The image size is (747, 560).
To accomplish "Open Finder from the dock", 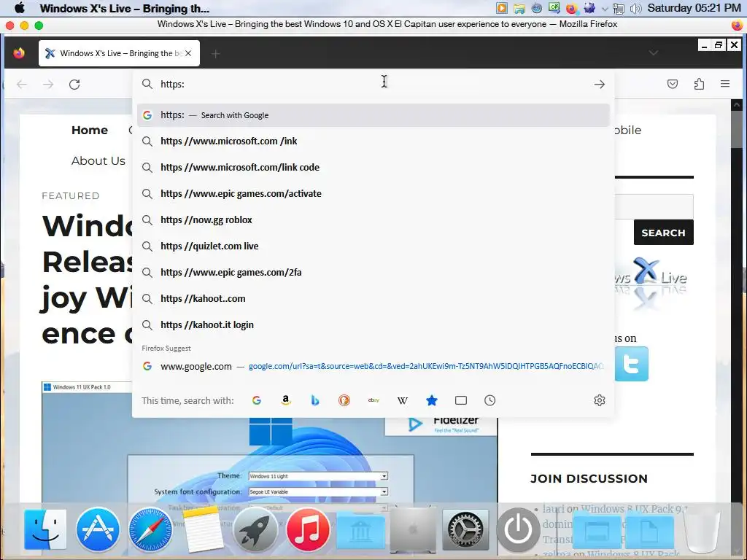I will [x=46, y=529].
